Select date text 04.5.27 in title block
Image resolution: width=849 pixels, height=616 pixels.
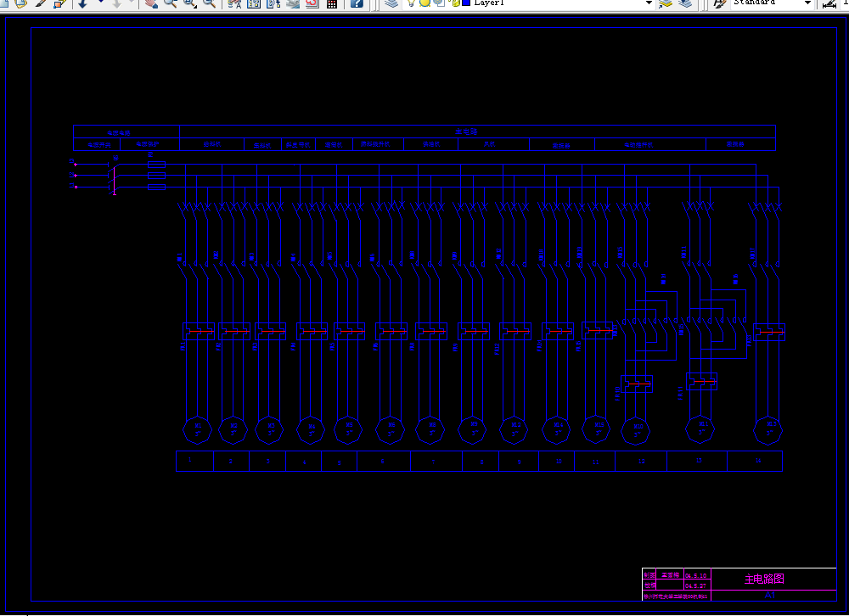[x=696, y=585]
